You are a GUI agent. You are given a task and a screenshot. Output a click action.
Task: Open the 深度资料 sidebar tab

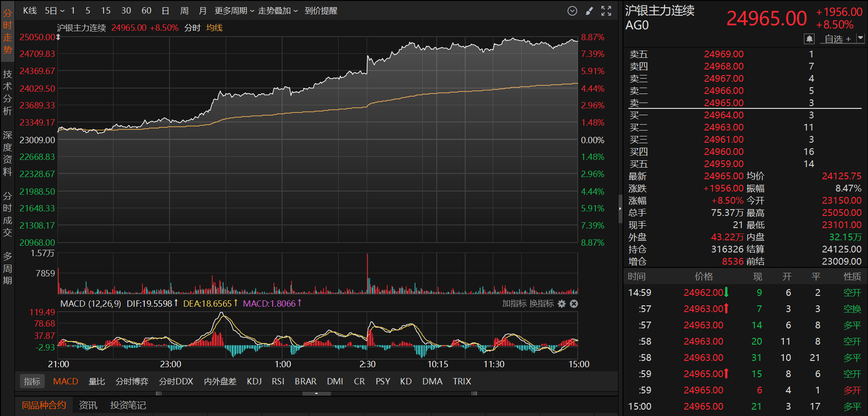coord(8,154)
